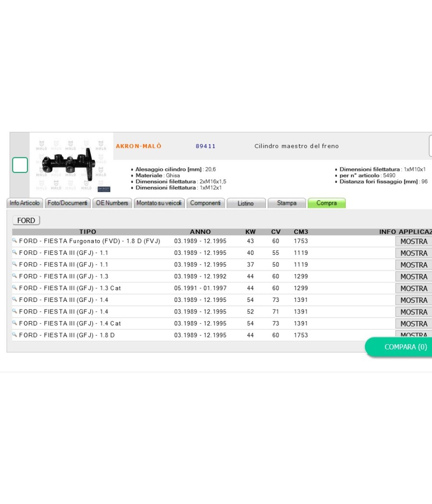Click the magnifier beside FIESTA III 1.4 Cat
432x504 pixels.
pyautogui.click(x=14, y=323)
